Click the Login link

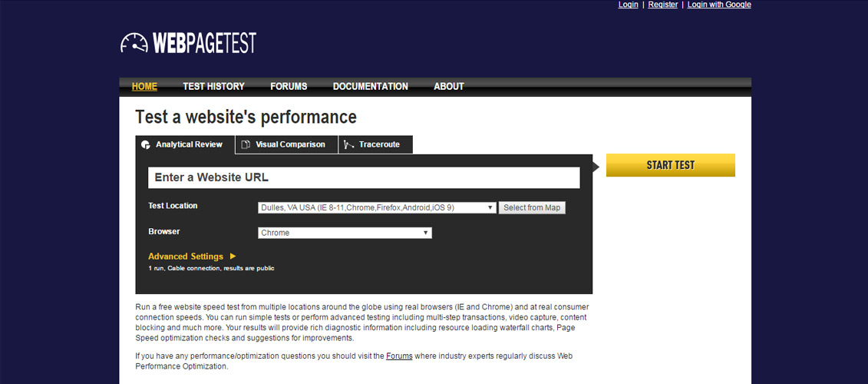pos(629,5)
